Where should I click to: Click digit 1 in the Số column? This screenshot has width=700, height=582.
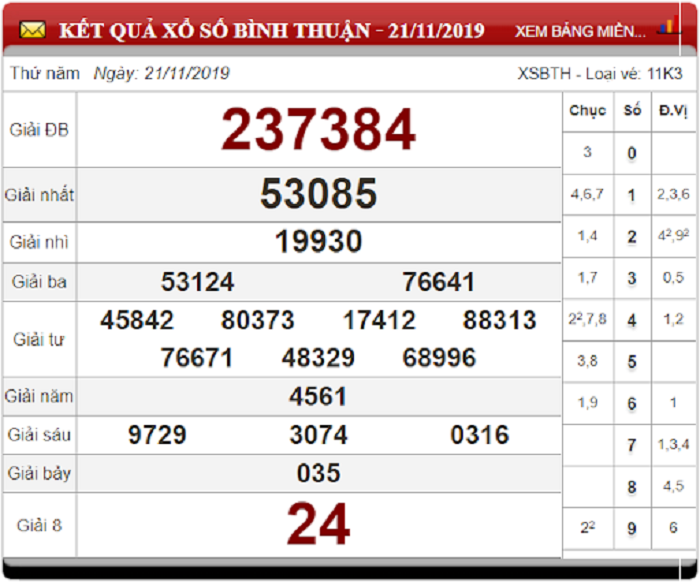tap(632, 195)
